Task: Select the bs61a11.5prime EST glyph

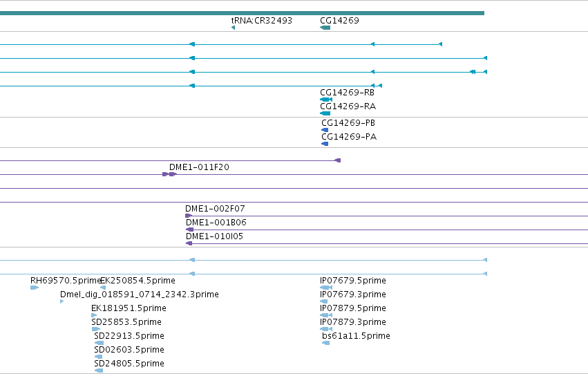Action: pyautogui.click(x=326, y=343)
